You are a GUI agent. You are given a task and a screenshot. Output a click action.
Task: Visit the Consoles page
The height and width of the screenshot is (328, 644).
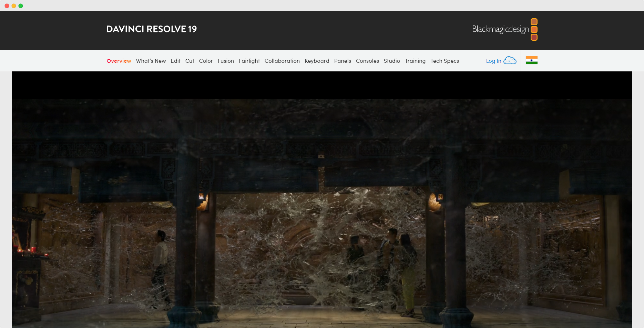click(x=367, y=61)
